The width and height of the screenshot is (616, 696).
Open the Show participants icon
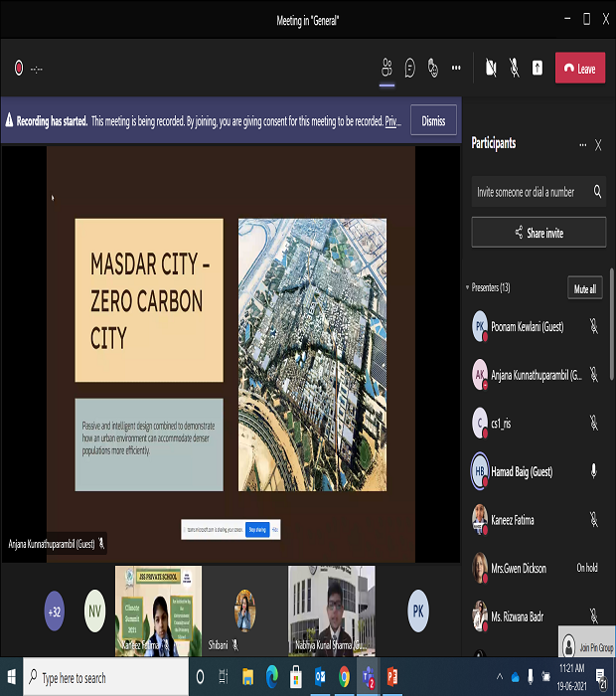coord(386,68)
